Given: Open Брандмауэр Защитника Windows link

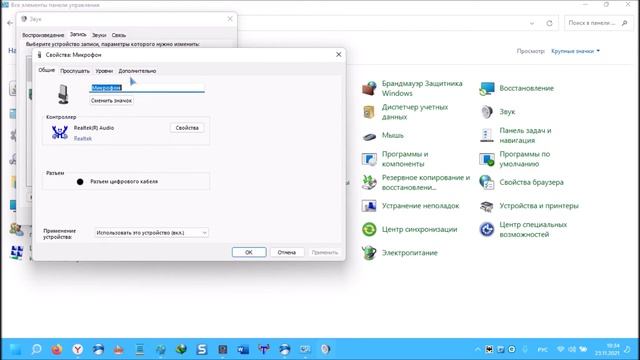Looking at the screenshot, I should 422,88.
